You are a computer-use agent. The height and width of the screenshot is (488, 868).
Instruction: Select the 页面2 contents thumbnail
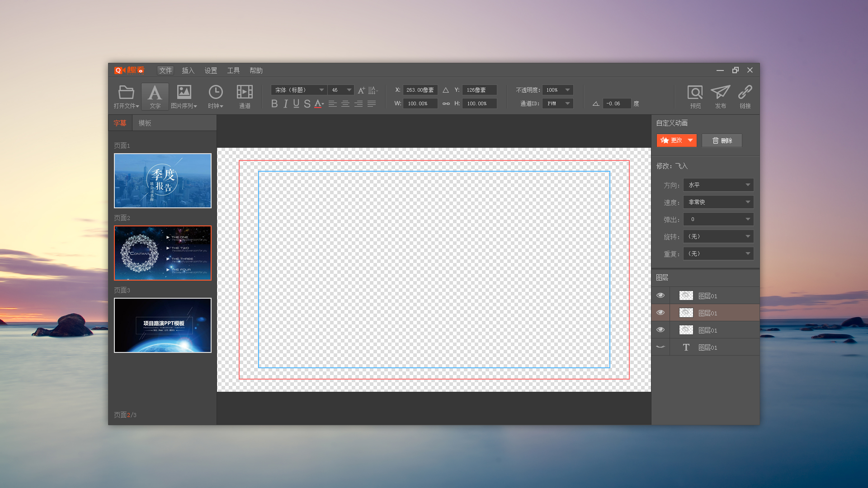tap(163, 253)
